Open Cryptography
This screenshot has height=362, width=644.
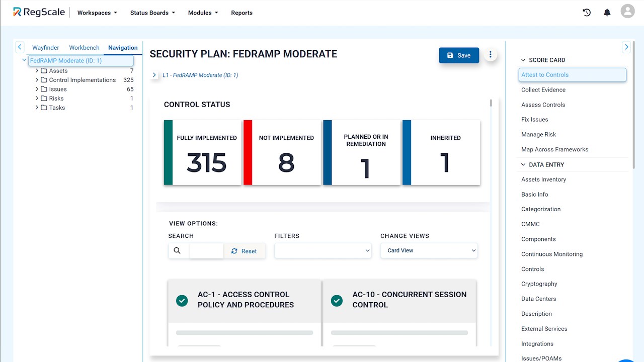pos(539,284)
